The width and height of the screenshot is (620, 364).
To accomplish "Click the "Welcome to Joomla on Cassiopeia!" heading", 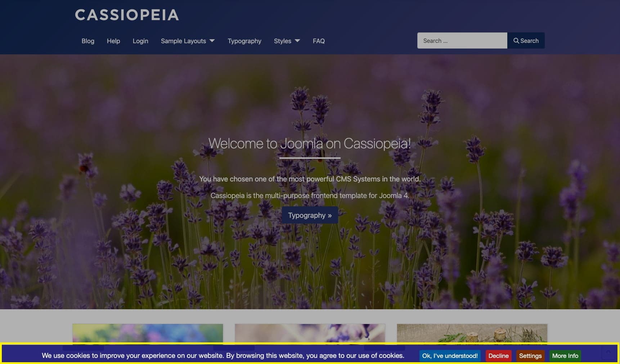I will tap(310, 143).
